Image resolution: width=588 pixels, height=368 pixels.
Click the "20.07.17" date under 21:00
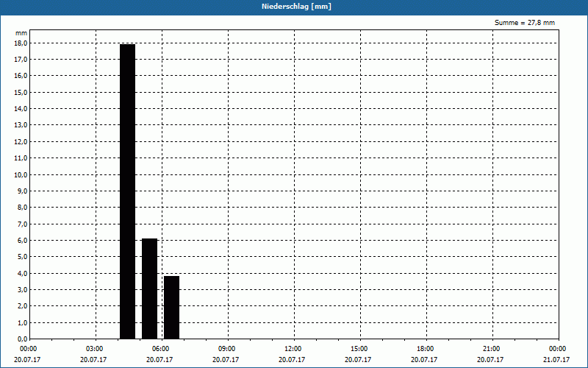point(490,359)
